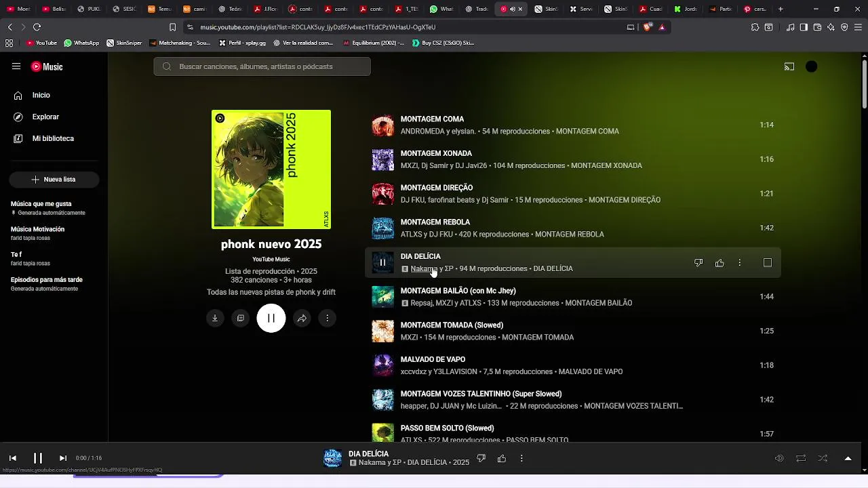Open playlist three-dot options under cover
Viewport: 868px width, 488px height.
(328, 318)
